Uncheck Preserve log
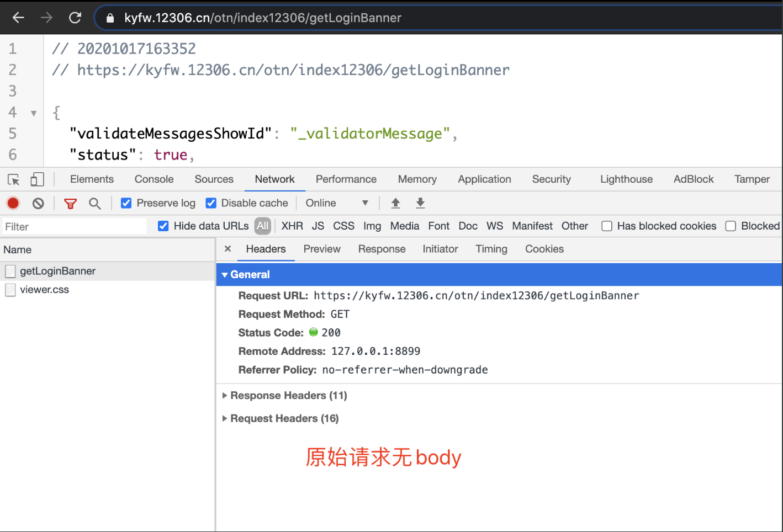 (x=126, y=203)
